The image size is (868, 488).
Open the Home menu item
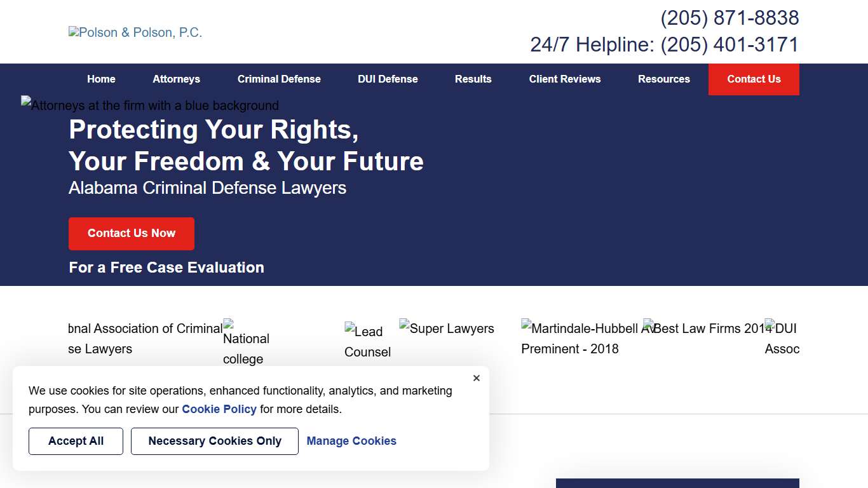[x=101, y=79]
